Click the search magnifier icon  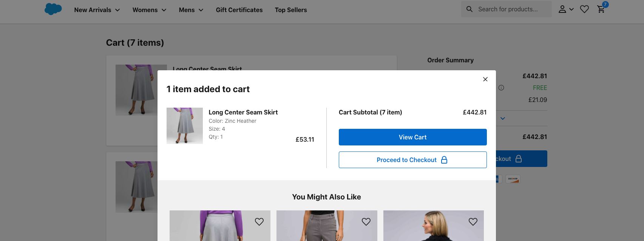[x=469, y=9]
